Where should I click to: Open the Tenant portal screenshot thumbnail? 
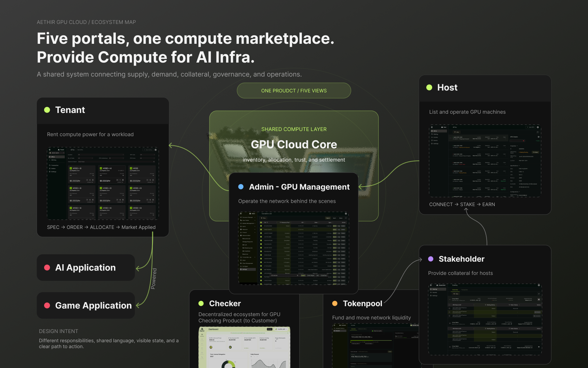[103, 183]
